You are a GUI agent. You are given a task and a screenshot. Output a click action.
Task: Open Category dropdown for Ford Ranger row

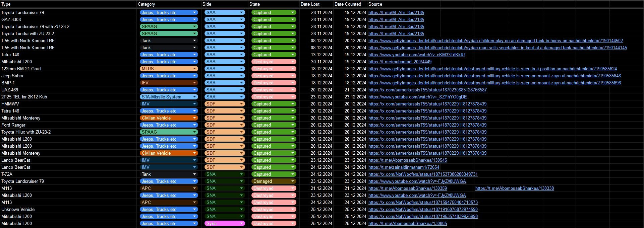[x=169, y=125]
